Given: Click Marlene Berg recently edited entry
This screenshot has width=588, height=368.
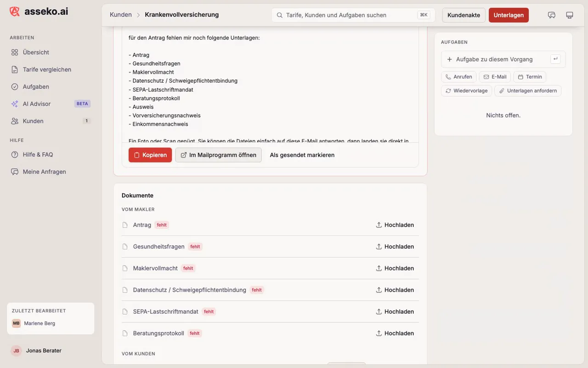Looking at the screenshot, I should pyautogui.click(x=51, y=323).
